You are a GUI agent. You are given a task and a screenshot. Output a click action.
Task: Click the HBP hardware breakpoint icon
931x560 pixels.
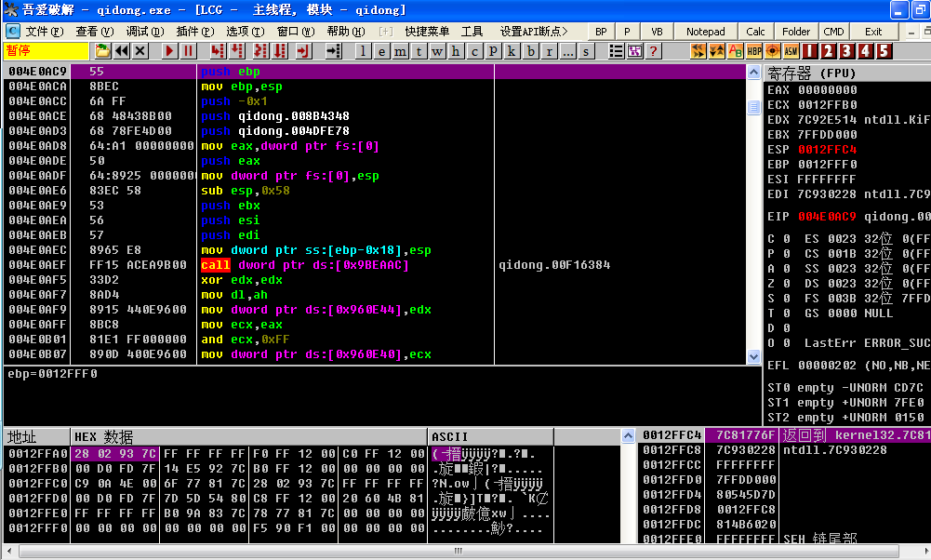point(754,51)
